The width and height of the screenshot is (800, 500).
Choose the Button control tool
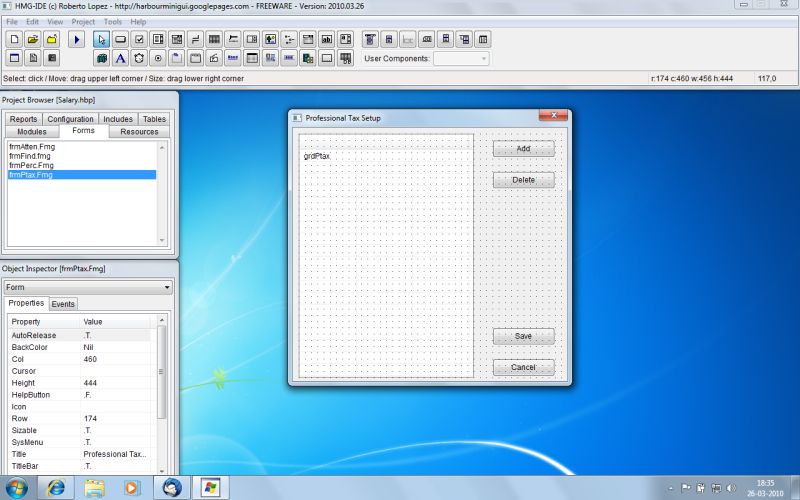(x=120, y=39)
